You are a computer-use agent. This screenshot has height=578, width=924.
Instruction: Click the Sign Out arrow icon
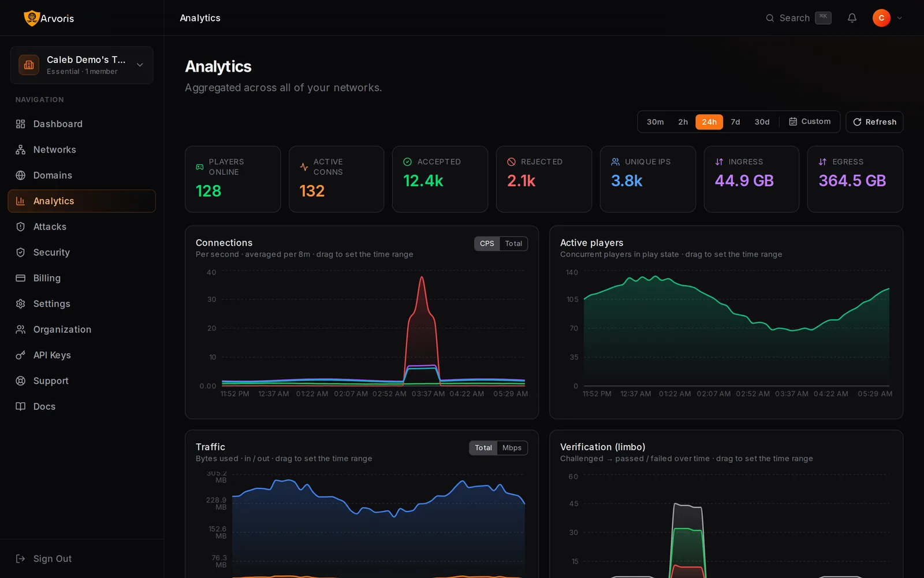coord(20,558)
